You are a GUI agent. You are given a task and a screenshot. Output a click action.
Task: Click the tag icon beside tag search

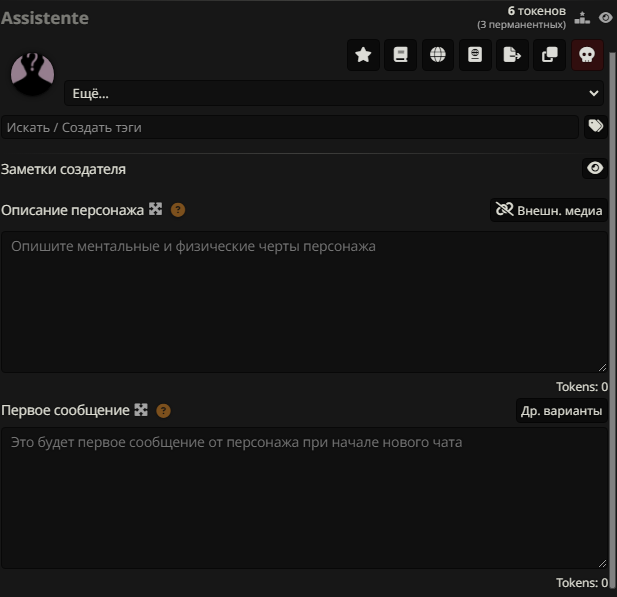[x=595, y=126]
